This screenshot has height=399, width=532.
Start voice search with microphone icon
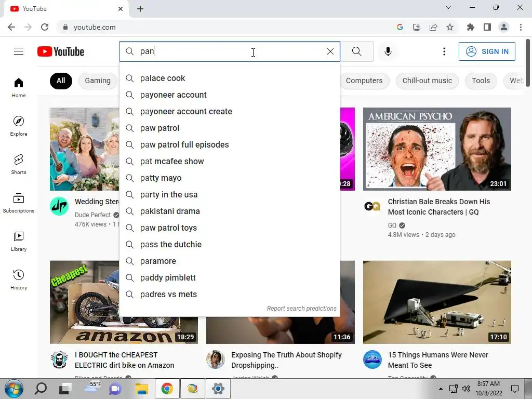coord(388,51)
